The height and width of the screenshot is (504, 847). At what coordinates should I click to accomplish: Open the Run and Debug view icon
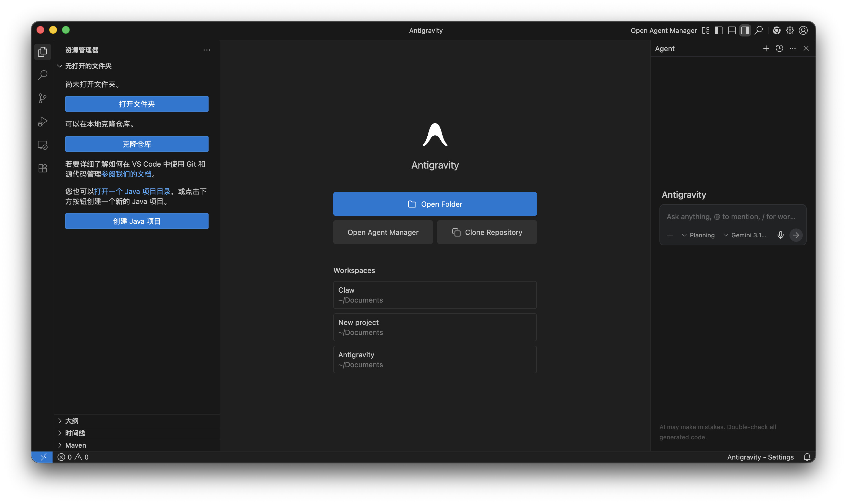click(x=43, y=122)
